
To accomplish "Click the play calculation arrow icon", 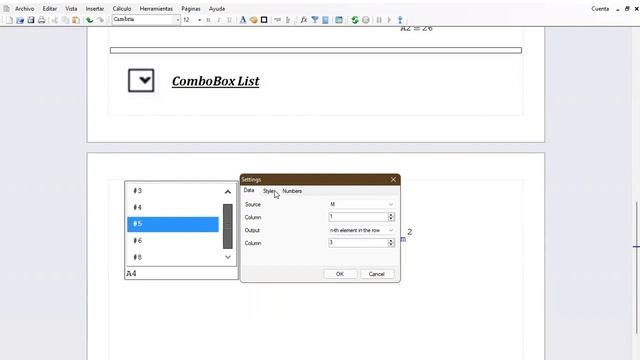I will click(389, 20).
